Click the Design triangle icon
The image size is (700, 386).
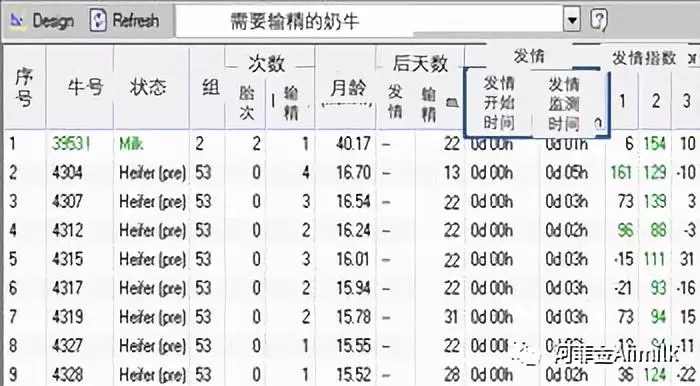[17, 21]
